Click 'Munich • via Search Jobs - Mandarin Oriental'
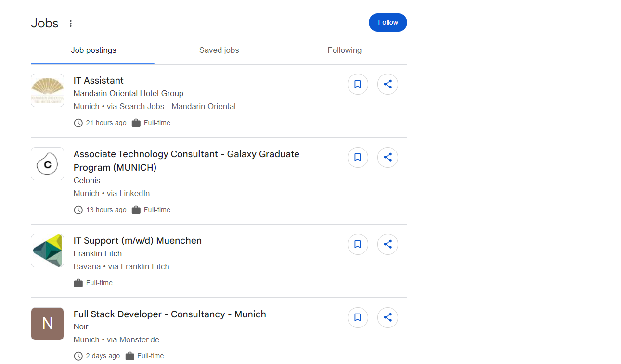 [155, 106]
